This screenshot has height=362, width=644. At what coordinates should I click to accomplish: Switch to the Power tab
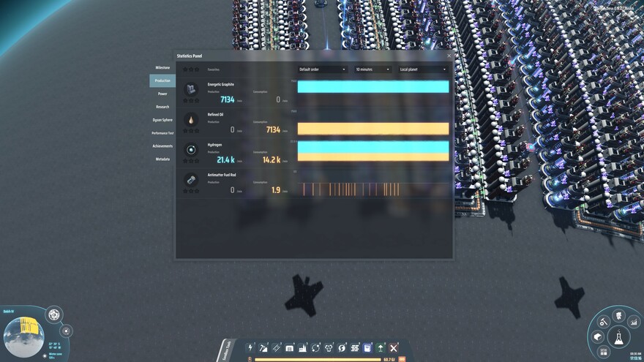pos(162,94)
